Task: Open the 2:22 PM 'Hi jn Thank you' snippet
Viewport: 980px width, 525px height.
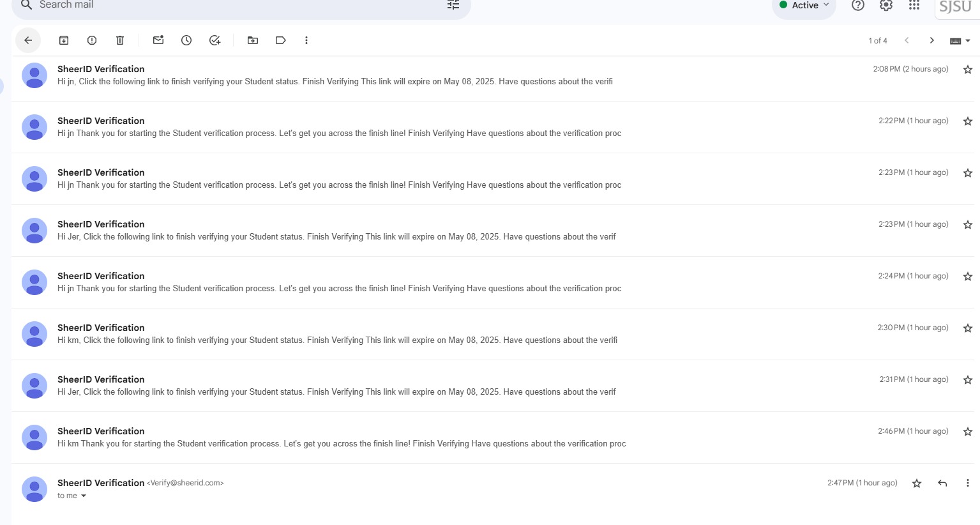Action: point(339,133)
